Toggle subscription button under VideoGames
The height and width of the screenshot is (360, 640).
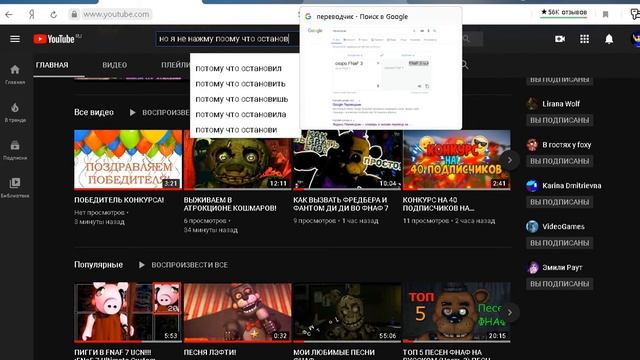[560, 243]
